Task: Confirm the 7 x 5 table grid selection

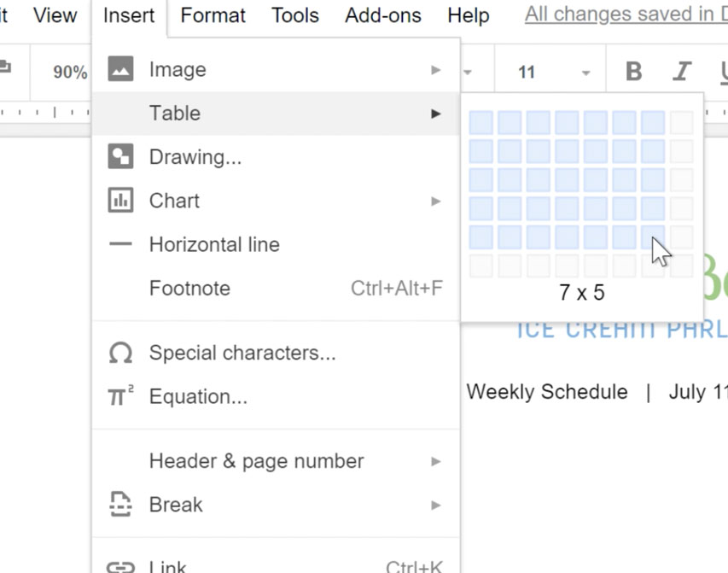Action: [651, 237]
